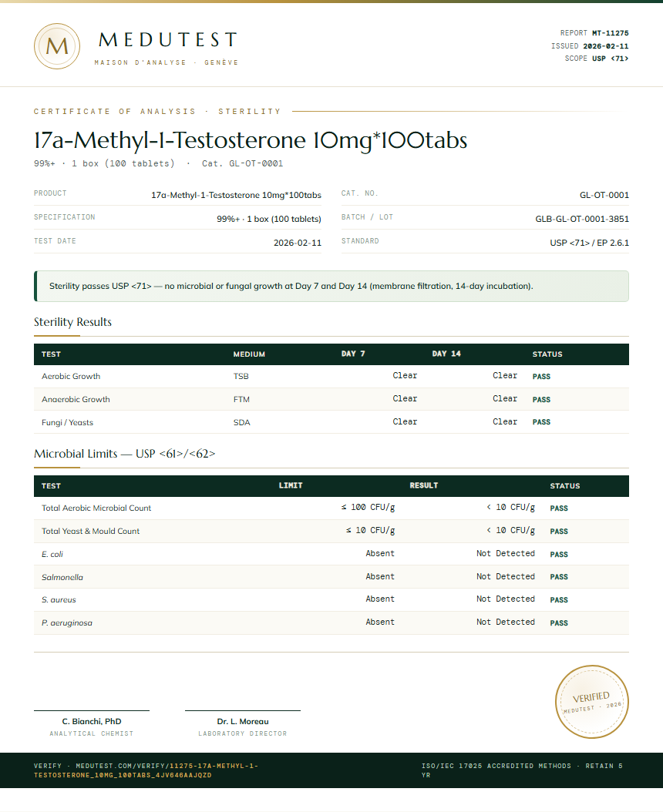
Task: Select the DAY 14 column header
Action: [446, 354]
